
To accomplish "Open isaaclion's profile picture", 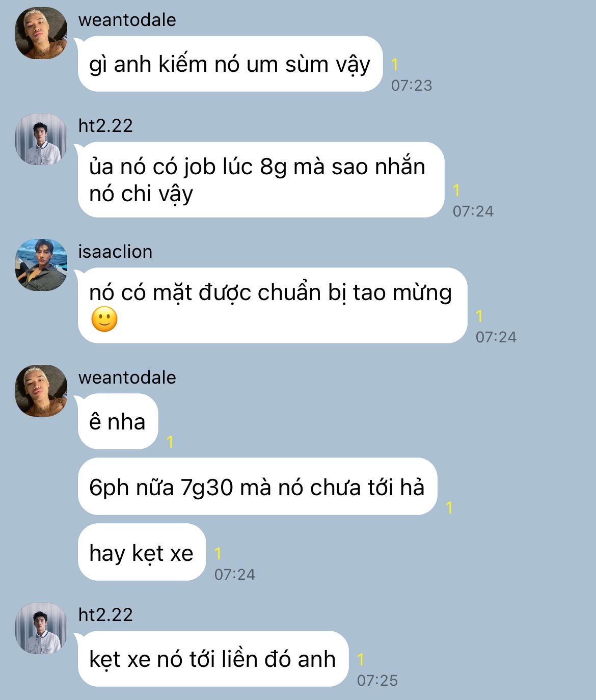I will (x=41, y=265).
